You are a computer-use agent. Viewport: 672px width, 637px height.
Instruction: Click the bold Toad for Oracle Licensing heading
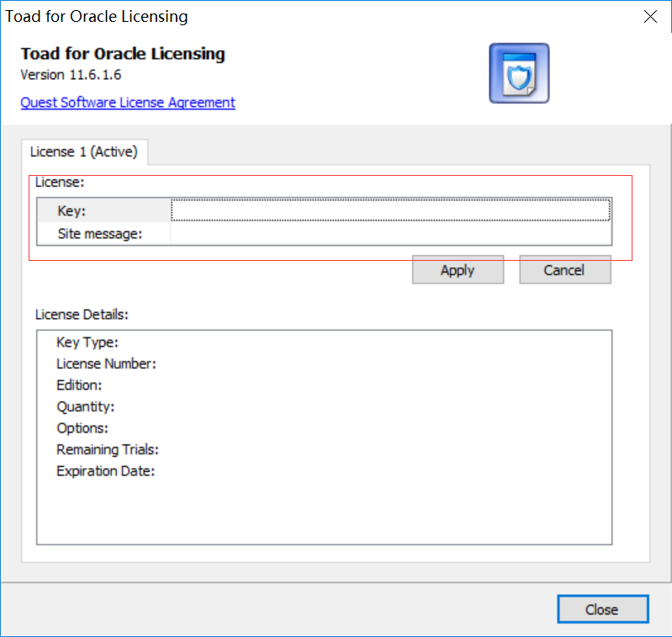[x=123, y=54]
